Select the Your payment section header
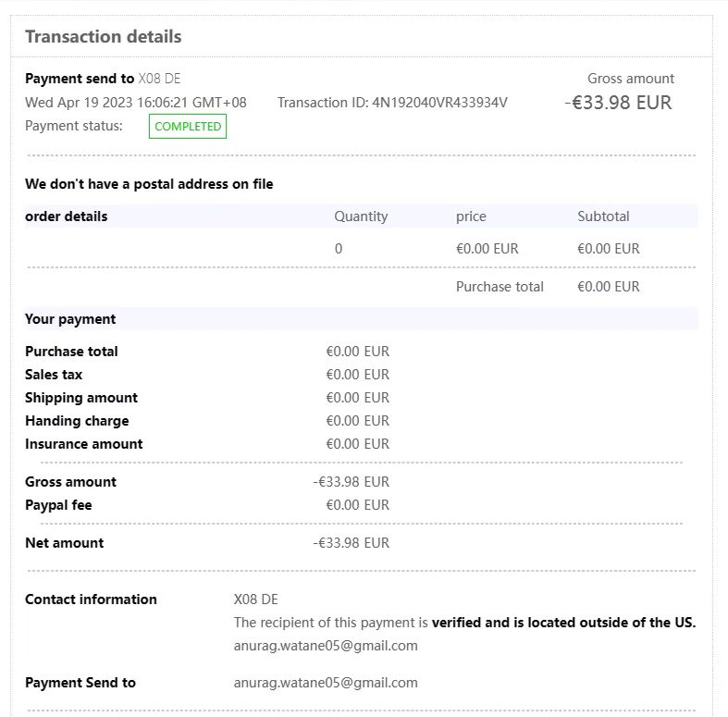The height and width of the screenshot is (717, 728). click(70, 319)
